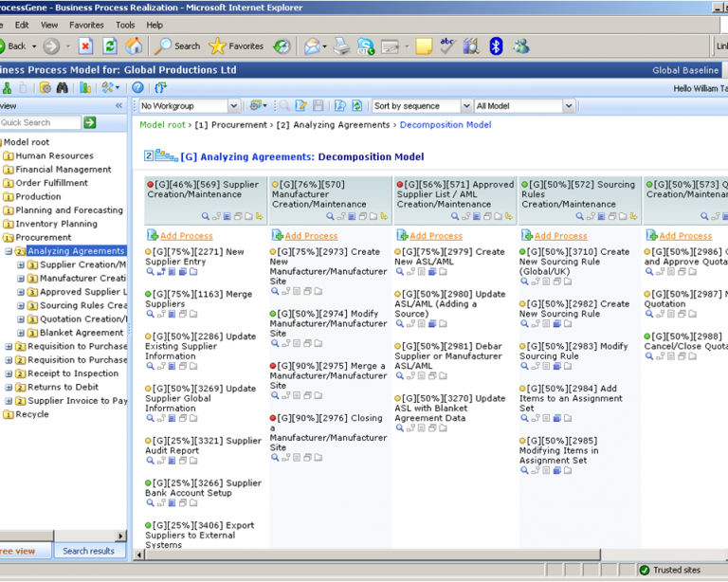Click magnifier icon in Supplier Creation/Maintenance header
Viewport: 728px width, 582px height.
click(x=206, y=216)
